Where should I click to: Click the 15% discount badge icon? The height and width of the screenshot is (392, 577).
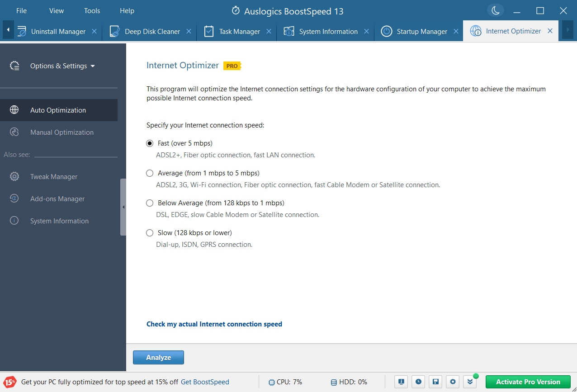[x=11, y=382]
